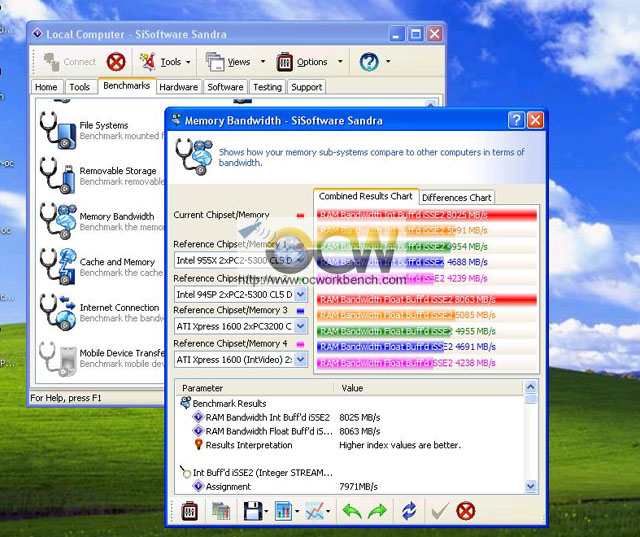The image size is (640, 537).
Task: Switch to Differences Chart tab
Action: (x=456, y=197)
